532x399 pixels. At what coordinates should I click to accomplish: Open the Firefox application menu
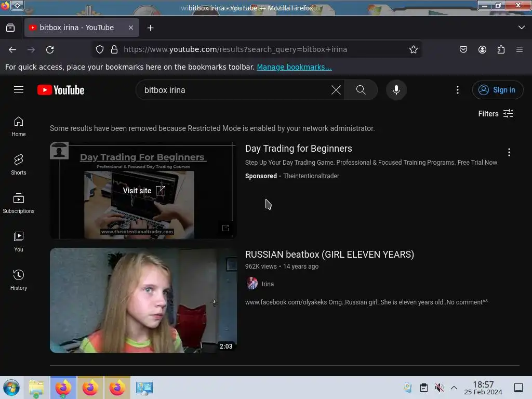coord(520,49)
